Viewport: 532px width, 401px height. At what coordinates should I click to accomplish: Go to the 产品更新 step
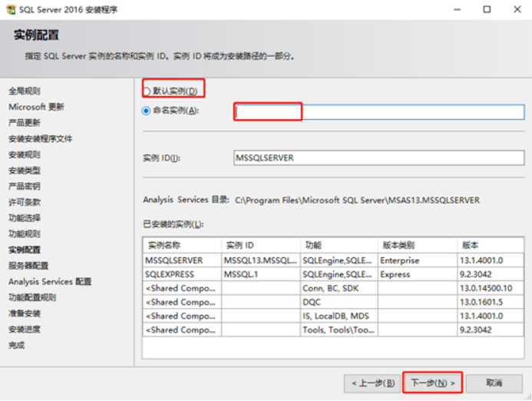click(25, 123)
